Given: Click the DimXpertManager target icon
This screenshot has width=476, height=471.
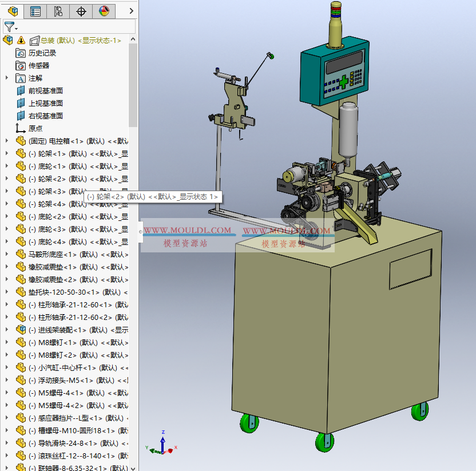Looking at the screenshot, I should [81, 11].
